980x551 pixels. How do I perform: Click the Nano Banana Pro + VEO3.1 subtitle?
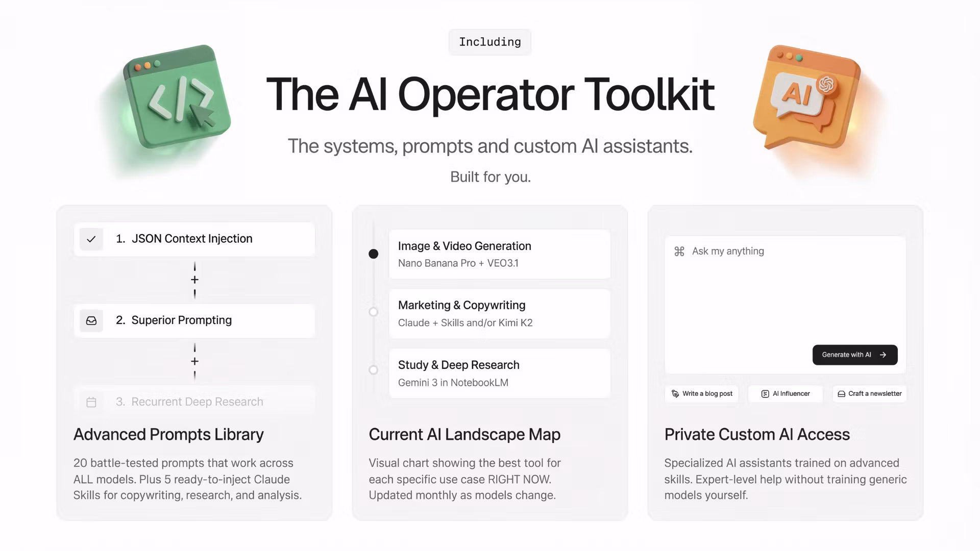point(458,263)
